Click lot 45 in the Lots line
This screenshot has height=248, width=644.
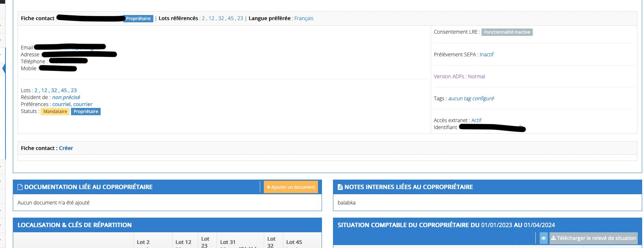(64, 90)
